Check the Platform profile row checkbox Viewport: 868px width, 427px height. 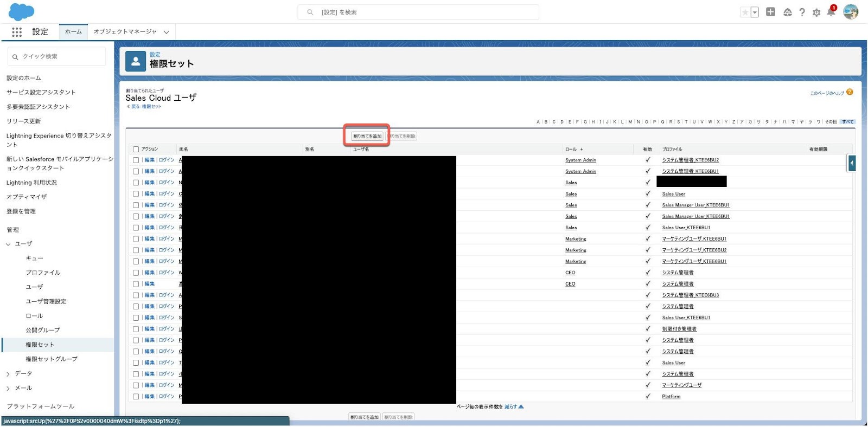(x=136, y=397)
